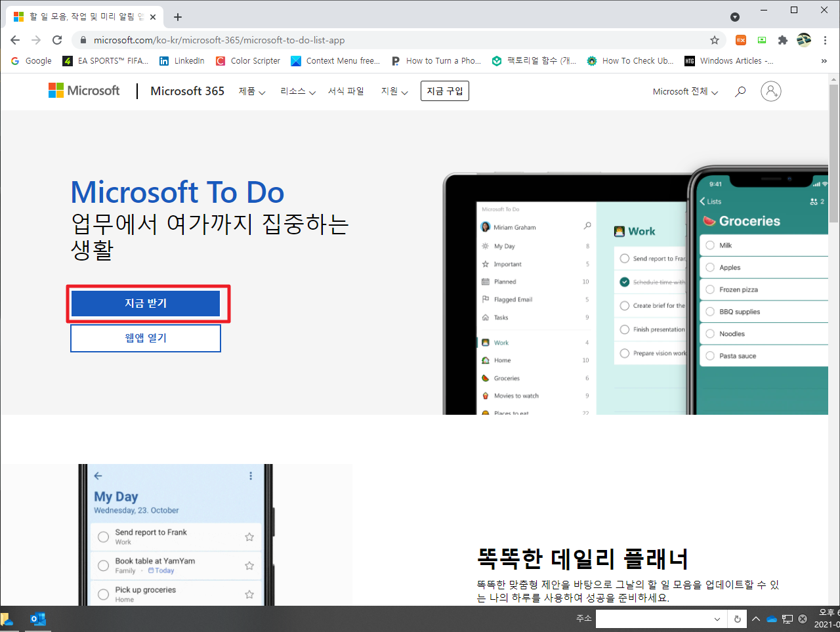
Task: Open Outlook from the taskbar
Action: (38, 619)
